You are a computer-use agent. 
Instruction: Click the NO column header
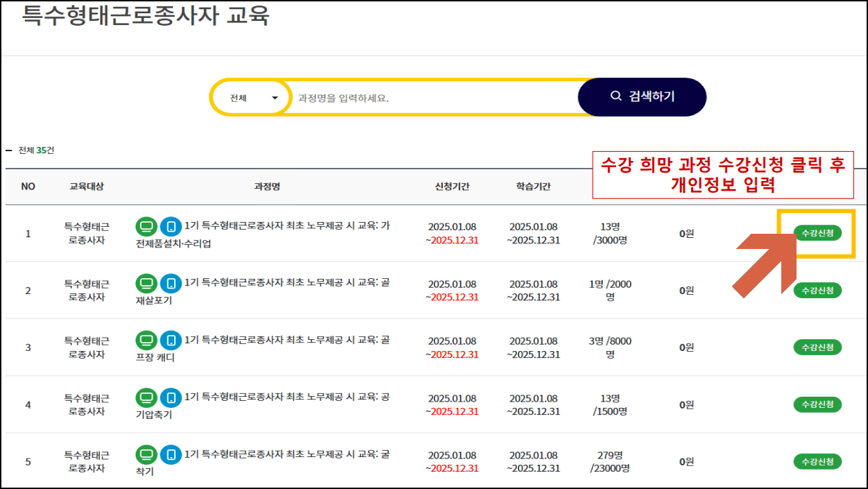click(28, 187)
